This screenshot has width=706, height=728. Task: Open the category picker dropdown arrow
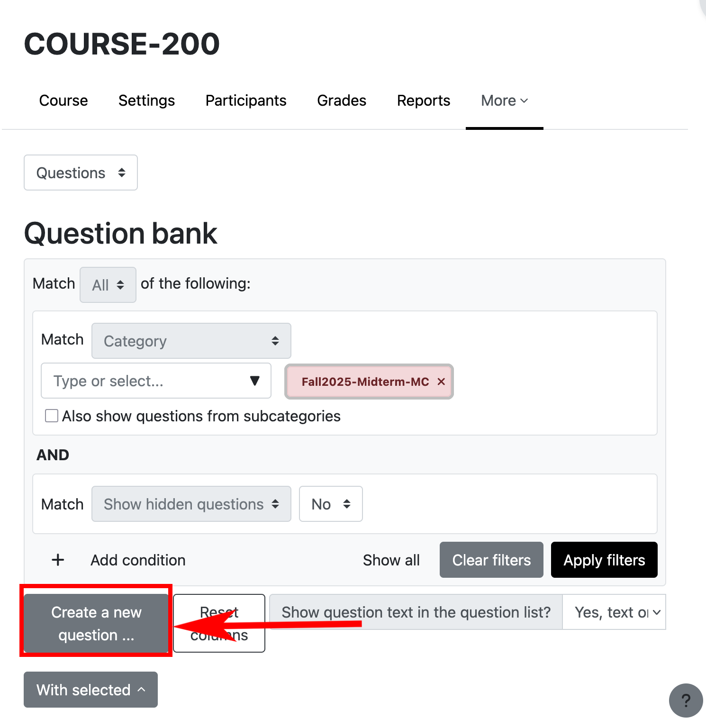coord(254,381)
